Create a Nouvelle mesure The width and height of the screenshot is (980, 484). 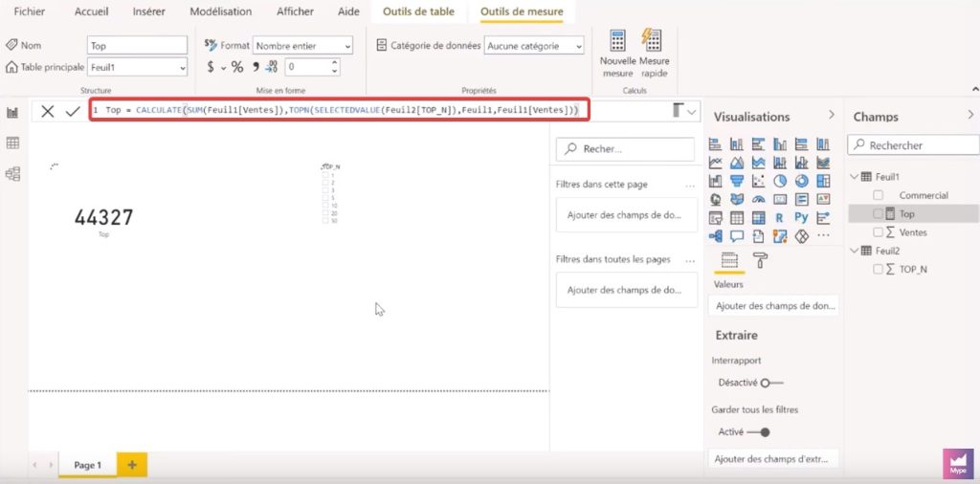click(x=617, y=53)
